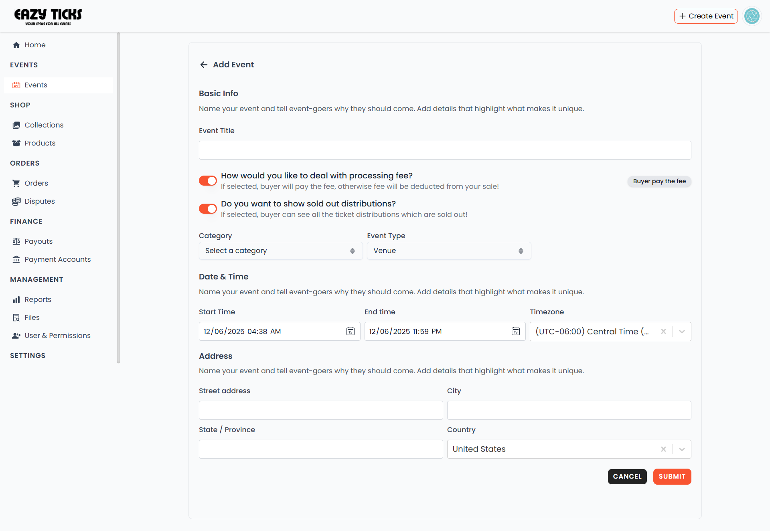Open Collections via its sidebar icon
The image size is (770, 532).
16,125
